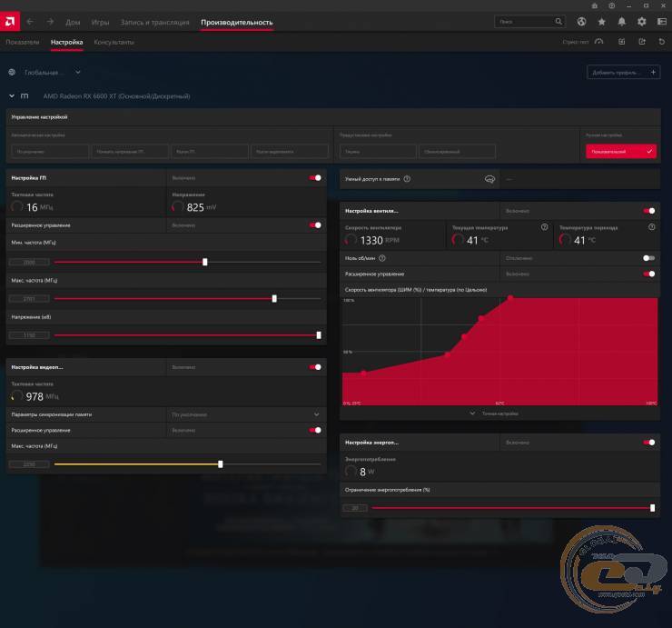The width and height of the screenshot is (672, 628).
Task: Go back with the left arrow icon
Action: [x=30, y=22]
